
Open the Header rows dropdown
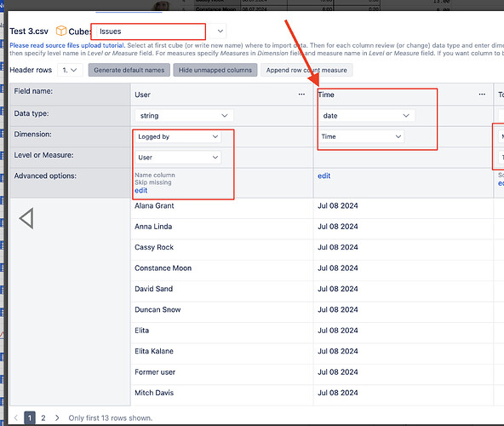click(70, 70)
